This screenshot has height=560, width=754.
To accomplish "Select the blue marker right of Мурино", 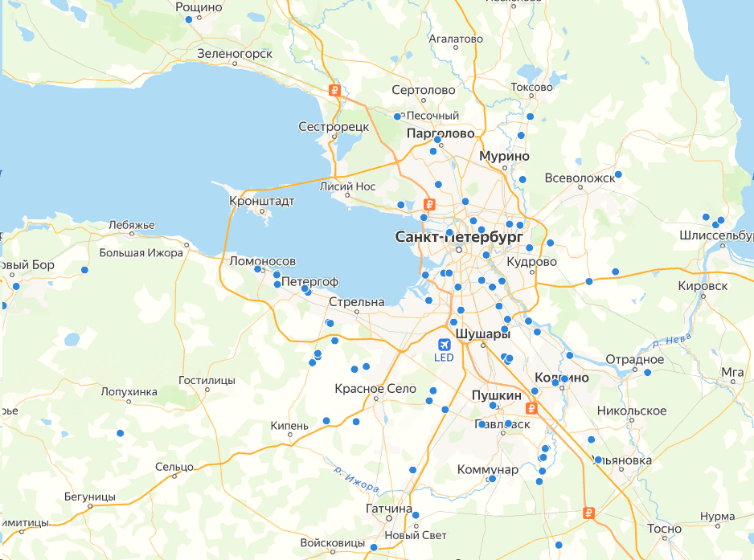I will click(522, 180).
